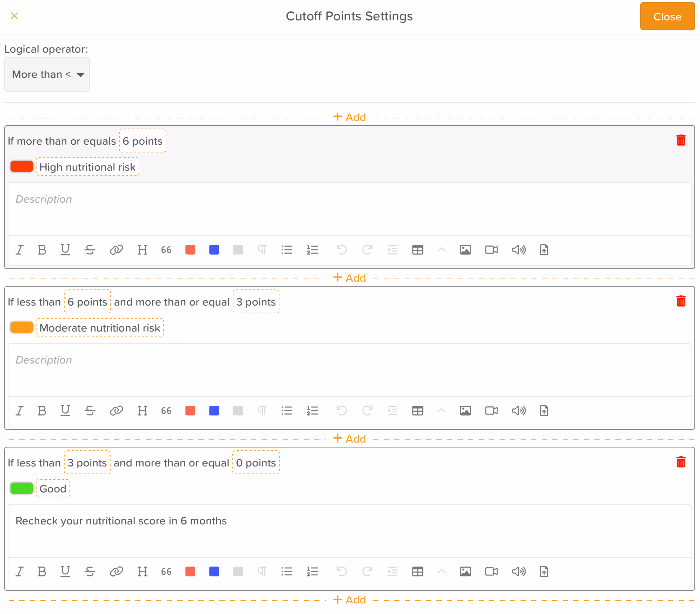700x614 pixels.
Task: Toggle underline in the Moderate risk editor
Action: [x=65, y=411]
